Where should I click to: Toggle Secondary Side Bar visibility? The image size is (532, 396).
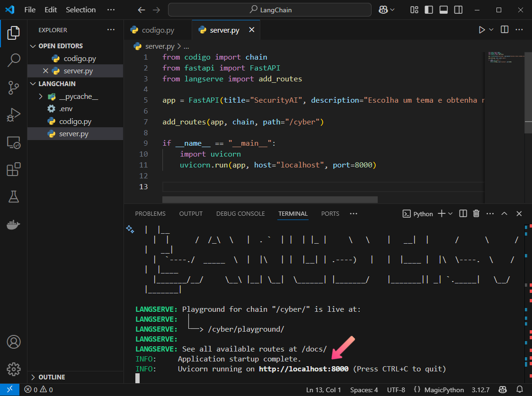[x=458, y=10]
